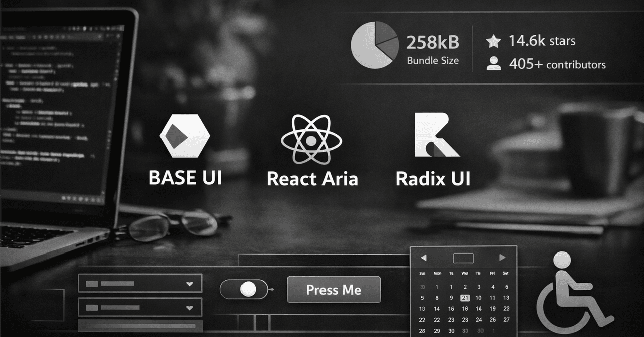Flip the toggle switch beside Press Me
The image size is (644, 337).
[x=244, y=289]
